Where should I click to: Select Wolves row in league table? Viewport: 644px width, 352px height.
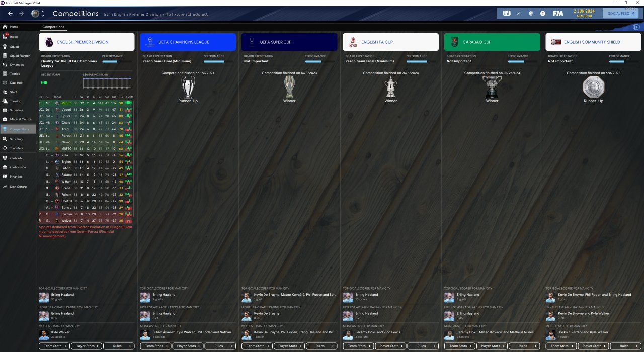coord(86,220)
